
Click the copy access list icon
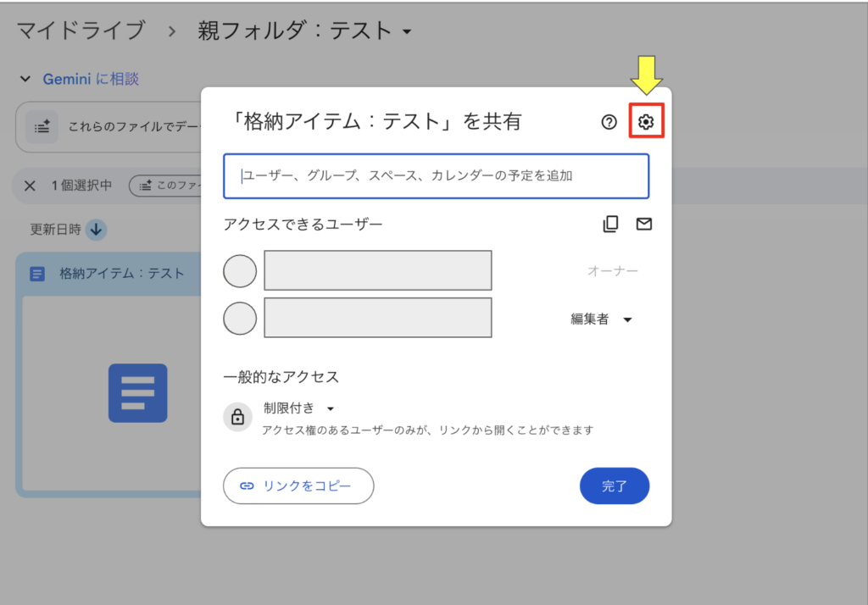point(610,225)
